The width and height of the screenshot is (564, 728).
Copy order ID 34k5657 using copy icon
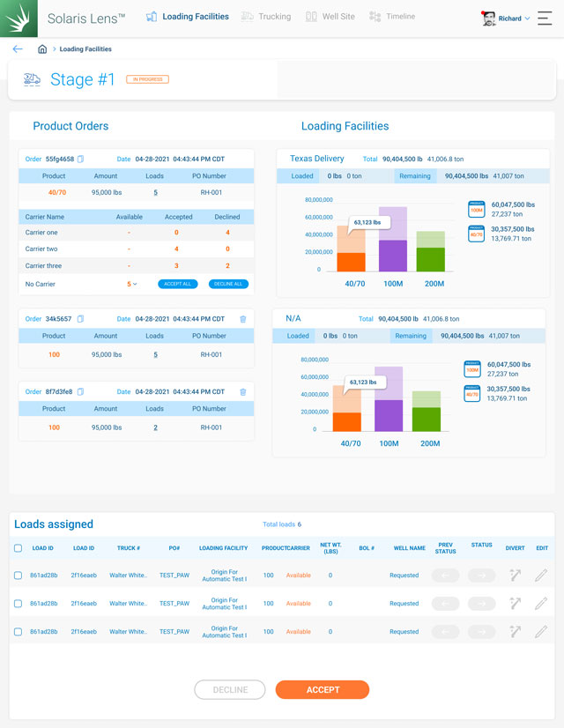pyautogui.click(x=80, y=319)
